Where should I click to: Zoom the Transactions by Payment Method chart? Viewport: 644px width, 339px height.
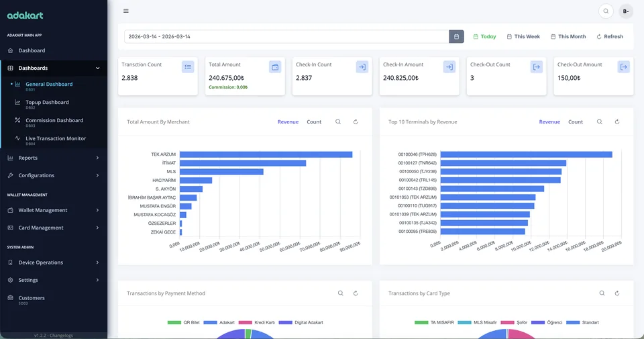pos(341,293)
